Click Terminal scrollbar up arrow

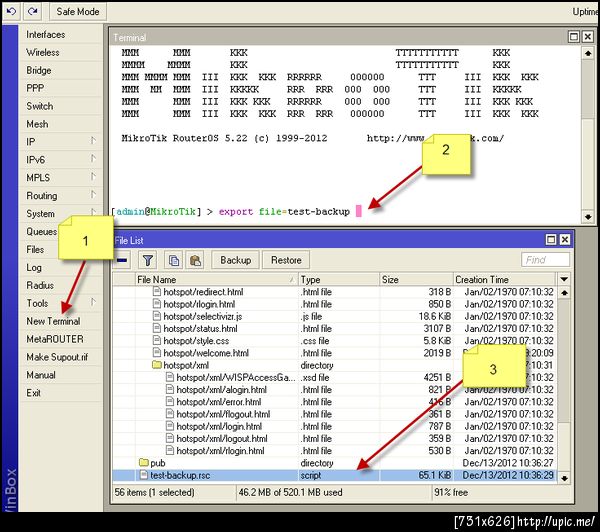pyautogui.click(x=588, y=53)
